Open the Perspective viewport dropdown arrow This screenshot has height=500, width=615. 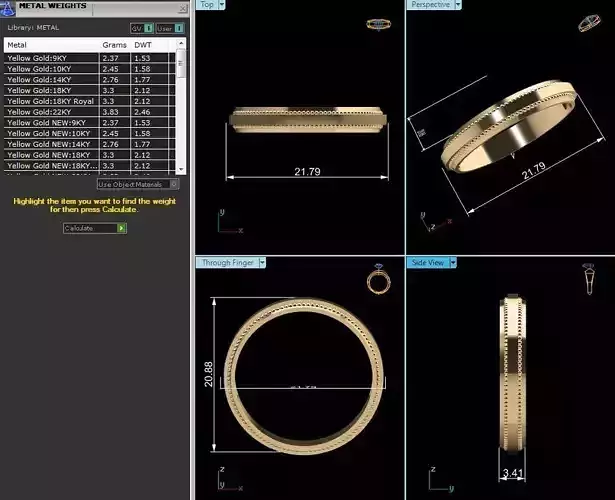458,4
